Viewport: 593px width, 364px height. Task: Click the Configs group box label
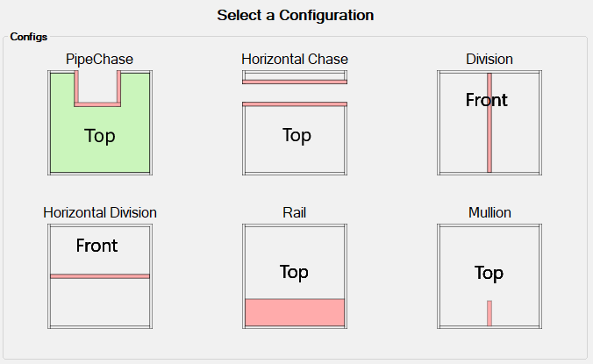tap(29, 37)
